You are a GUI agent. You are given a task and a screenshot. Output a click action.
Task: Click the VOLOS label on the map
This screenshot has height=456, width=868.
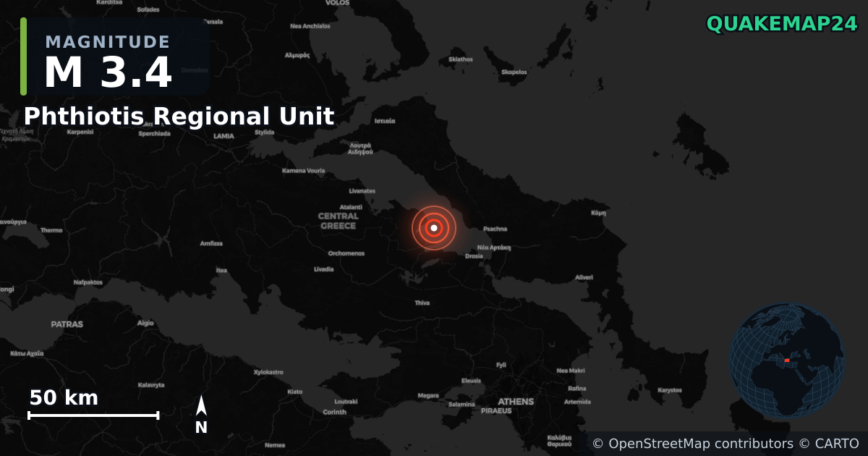(338, 3)
